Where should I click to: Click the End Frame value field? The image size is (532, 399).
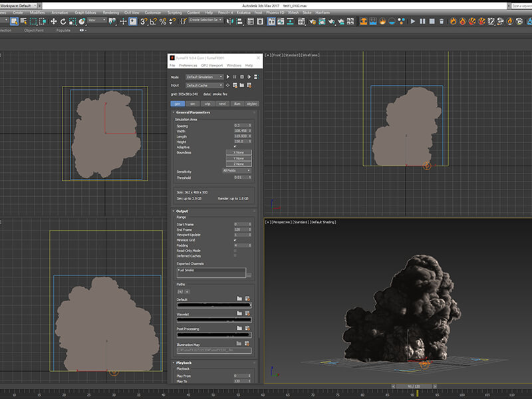pyautogui.click(x=240, y=229)
